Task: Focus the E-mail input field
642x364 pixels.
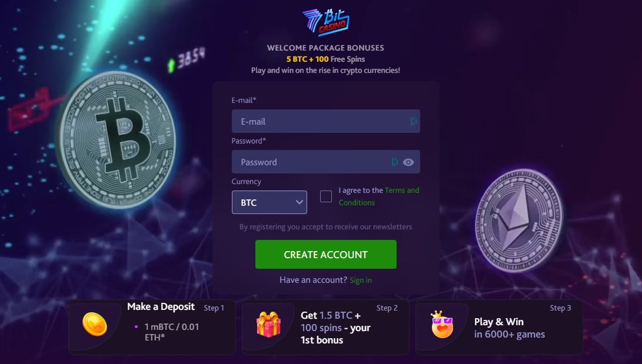Action: point(326,121)
